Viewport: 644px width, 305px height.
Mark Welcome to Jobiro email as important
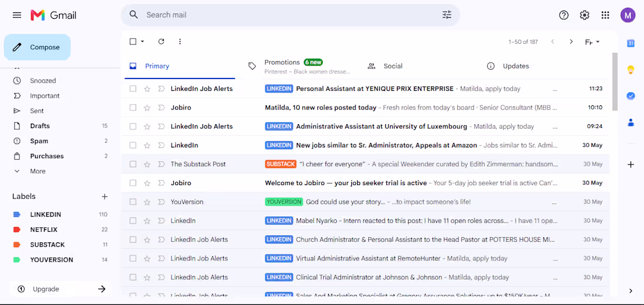click(x=161, y=183)
